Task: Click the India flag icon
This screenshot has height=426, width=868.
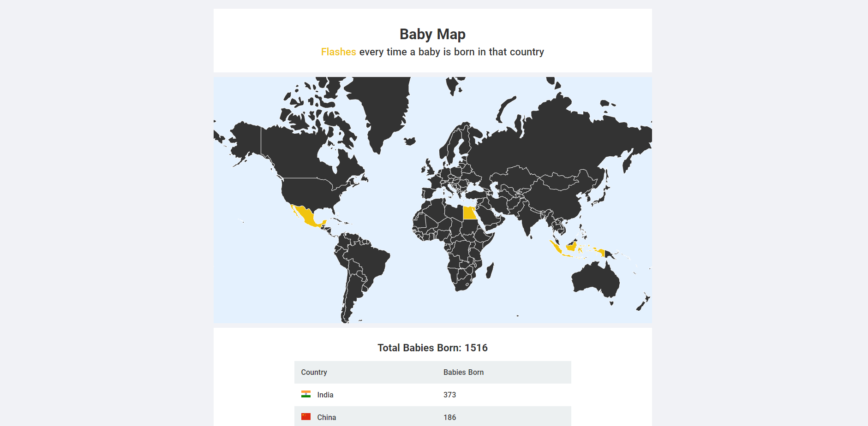Action: (x=305, y=395)
